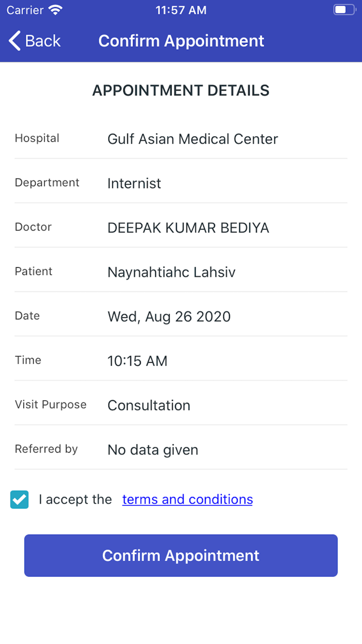Select the Hospital row Gulf Asian Medical Center

pyautogui.click(x=192, y=139)
